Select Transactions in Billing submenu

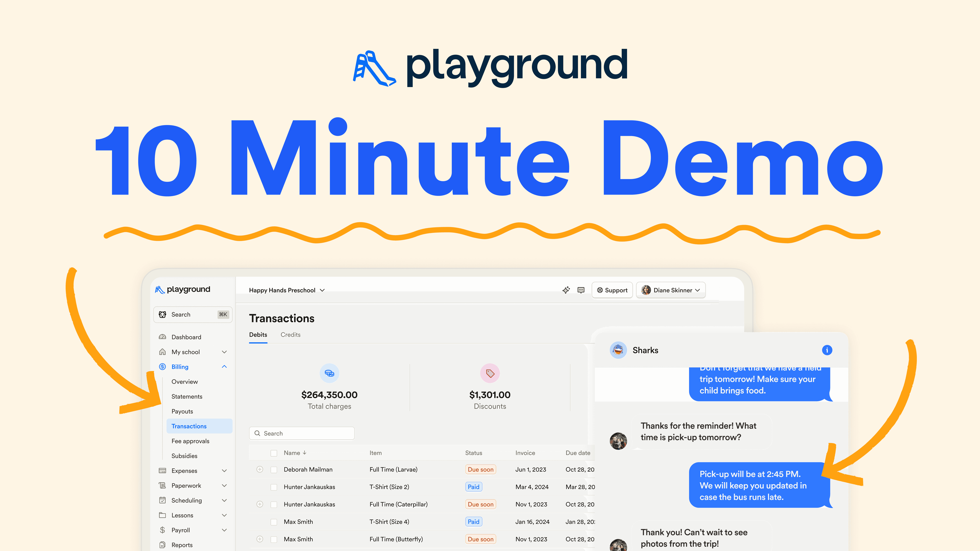199,426
